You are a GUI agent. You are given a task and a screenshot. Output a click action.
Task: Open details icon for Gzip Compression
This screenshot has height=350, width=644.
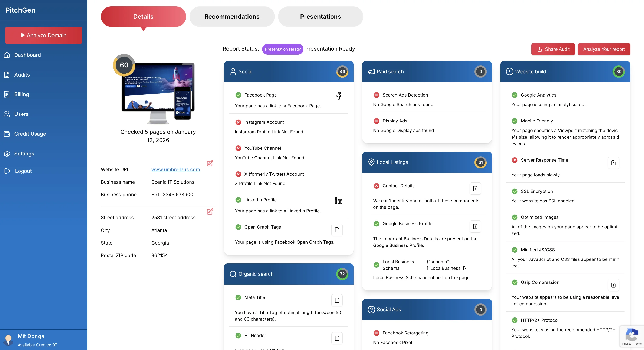613,285
